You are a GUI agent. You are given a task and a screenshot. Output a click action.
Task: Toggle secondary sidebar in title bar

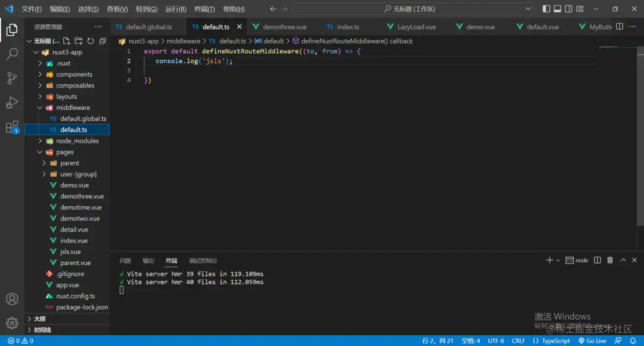(569, 9)
